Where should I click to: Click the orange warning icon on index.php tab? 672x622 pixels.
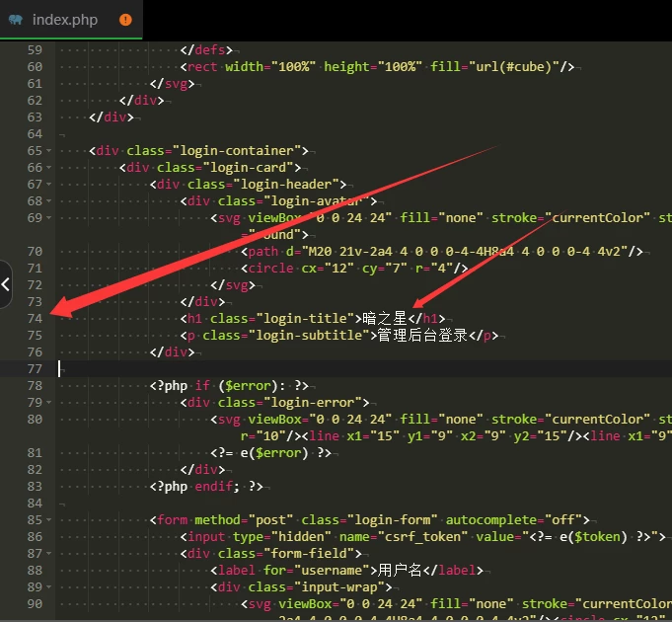pos(125,19)
